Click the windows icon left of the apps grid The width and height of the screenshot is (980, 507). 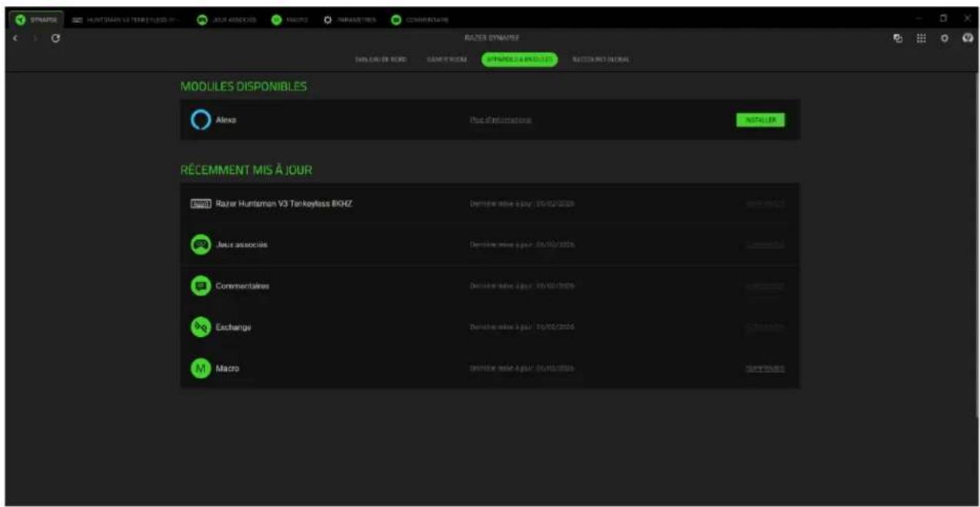897,38
